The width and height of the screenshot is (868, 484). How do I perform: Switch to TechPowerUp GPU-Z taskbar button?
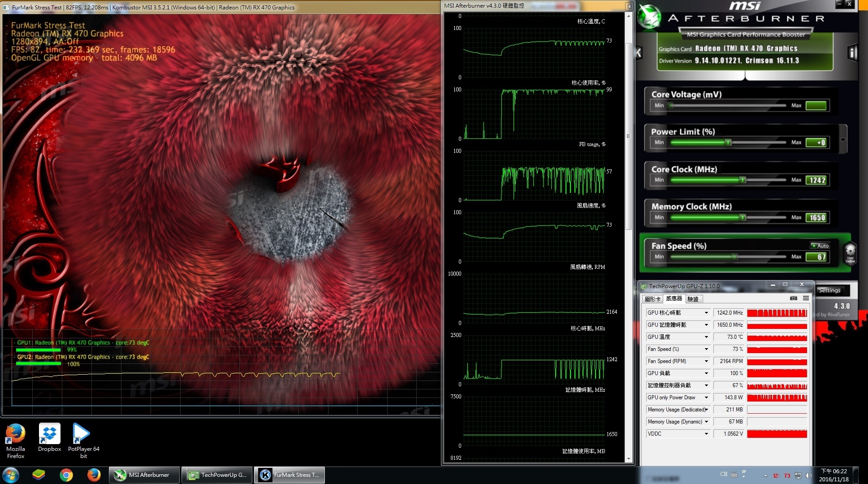click(x=217, y=475)
